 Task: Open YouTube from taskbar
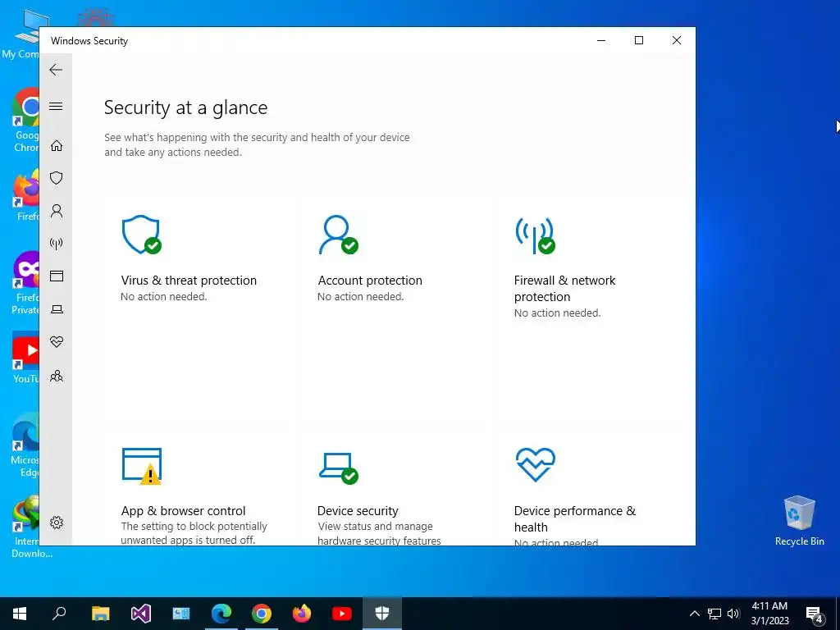click(342, 614)
